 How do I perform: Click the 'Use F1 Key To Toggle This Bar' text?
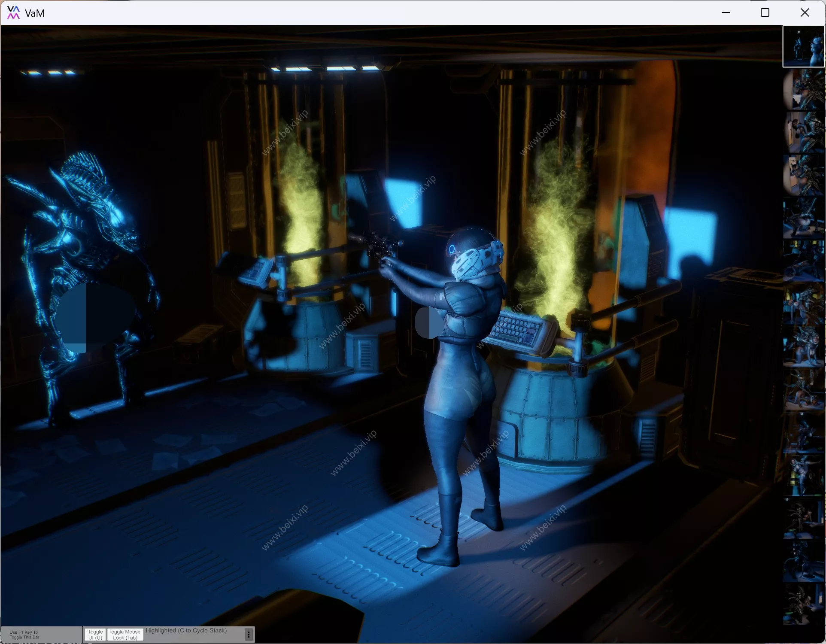click(x=24, y=635)
